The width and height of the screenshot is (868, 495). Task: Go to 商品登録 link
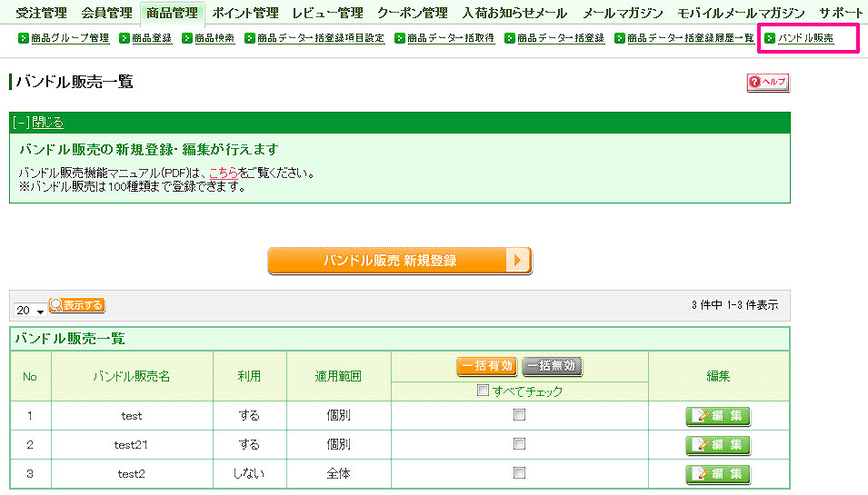[152, 38]
